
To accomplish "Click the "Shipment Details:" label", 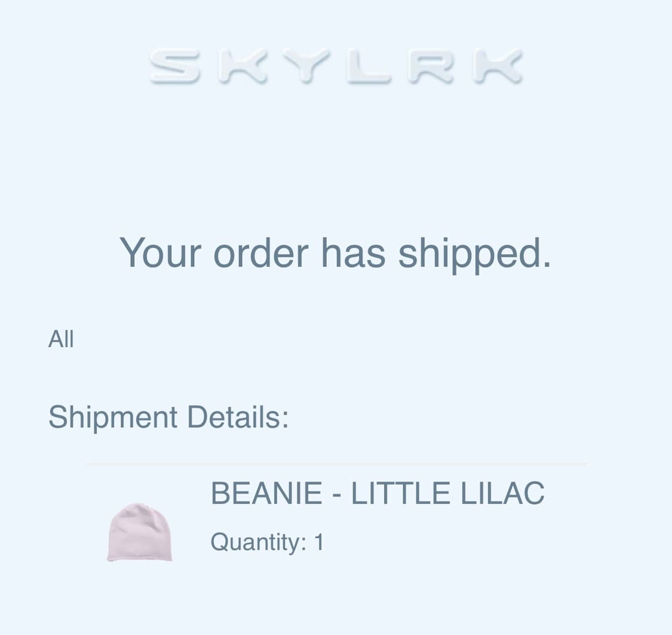I will point(168,416).
